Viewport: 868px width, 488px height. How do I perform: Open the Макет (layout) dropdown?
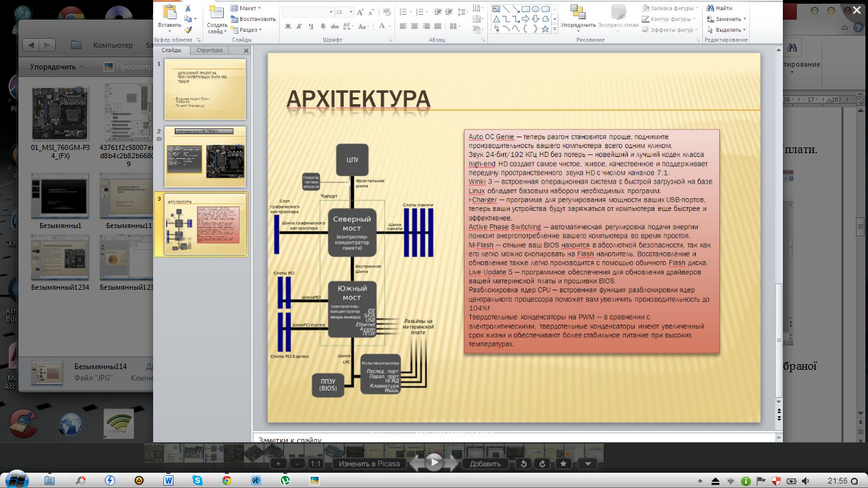coord(246,8)
